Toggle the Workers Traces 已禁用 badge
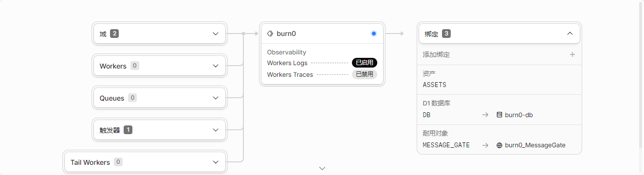Image resolution: width=644 pixels, height=175 pixels. tap(365, 74)
